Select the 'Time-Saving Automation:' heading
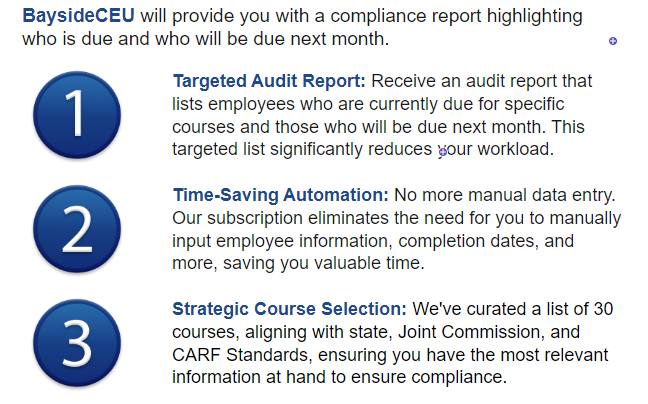 click(x=281, y=194)
